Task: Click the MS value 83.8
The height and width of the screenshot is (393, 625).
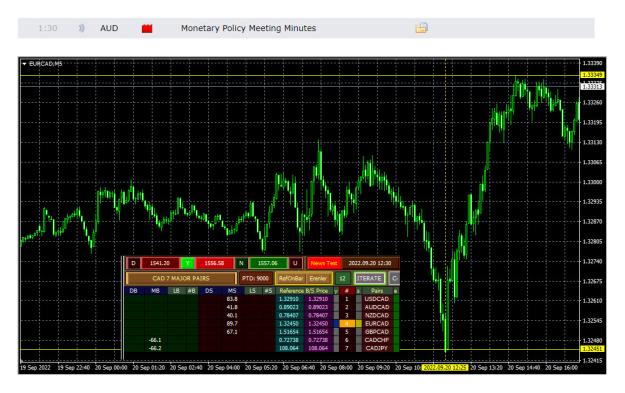Action: click(232, 299)
